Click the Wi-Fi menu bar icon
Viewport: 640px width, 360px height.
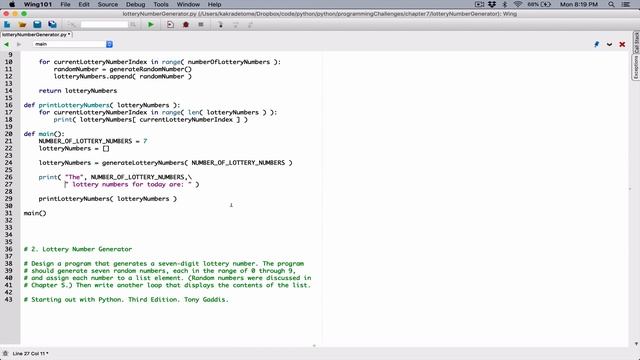tap(518, 4)
